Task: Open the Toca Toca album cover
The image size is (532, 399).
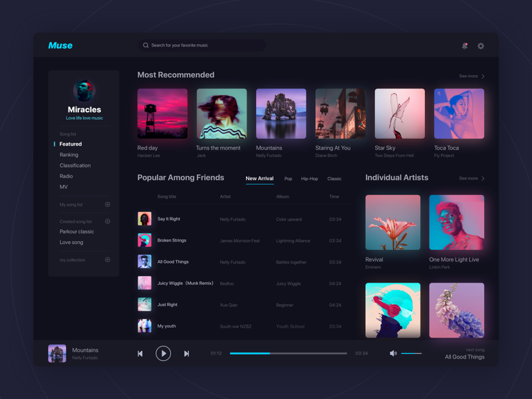Action: tap(459, 114)
